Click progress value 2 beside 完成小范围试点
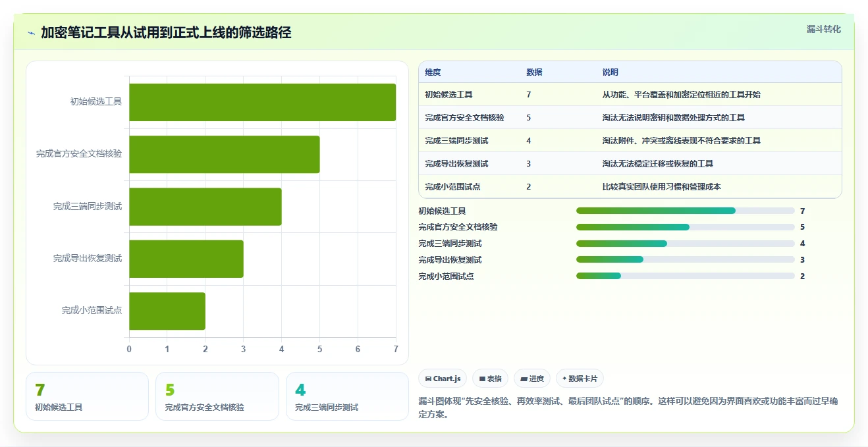The height and width of the screenshot is (447, 868). click(802, 276)
